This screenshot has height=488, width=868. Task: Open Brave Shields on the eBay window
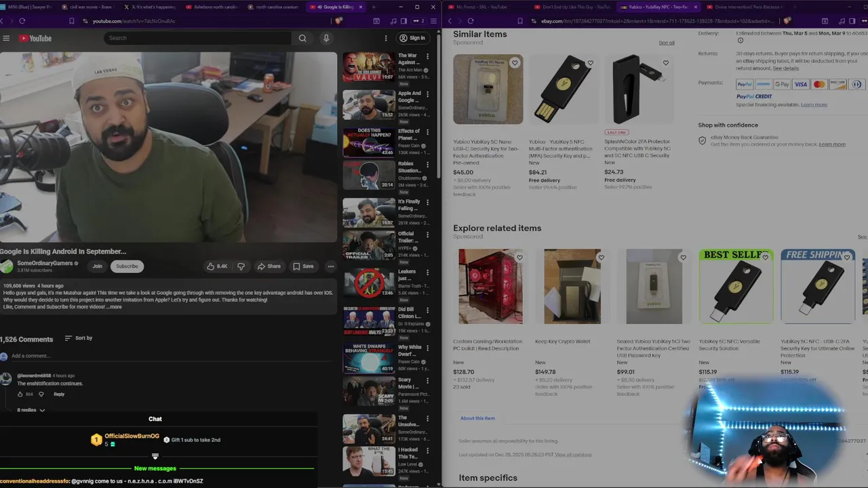(x=787, y=21)
